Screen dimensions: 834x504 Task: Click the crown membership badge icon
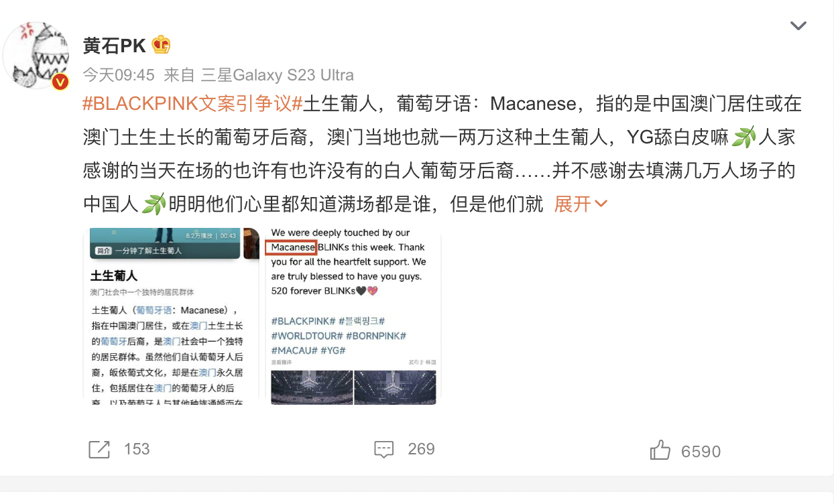(x=161, y=45)
